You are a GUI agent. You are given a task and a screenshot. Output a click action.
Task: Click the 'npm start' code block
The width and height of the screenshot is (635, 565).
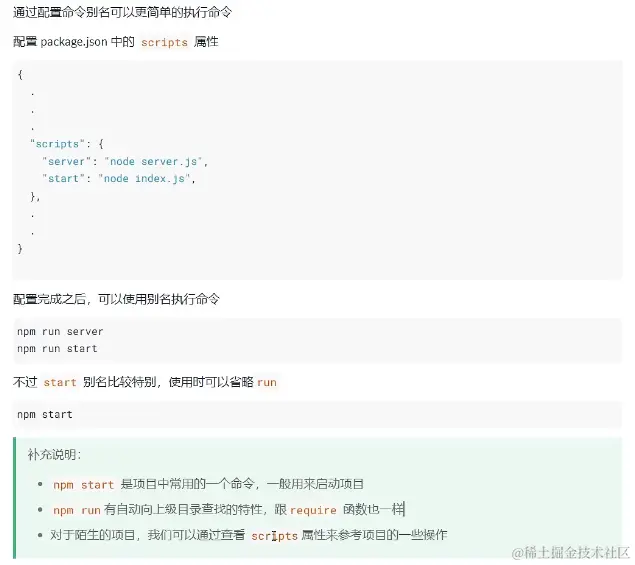tap(317, 414)
